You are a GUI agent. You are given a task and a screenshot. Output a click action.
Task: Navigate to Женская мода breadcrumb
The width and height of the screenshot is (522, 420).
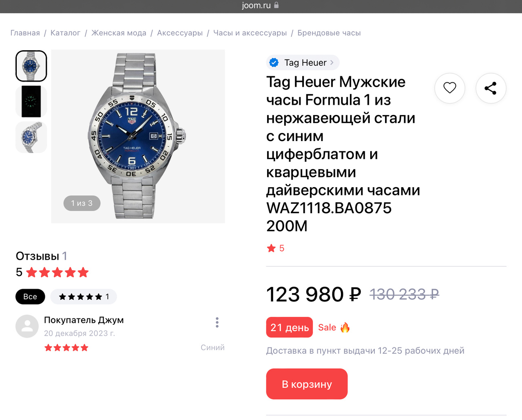point(119,33)
